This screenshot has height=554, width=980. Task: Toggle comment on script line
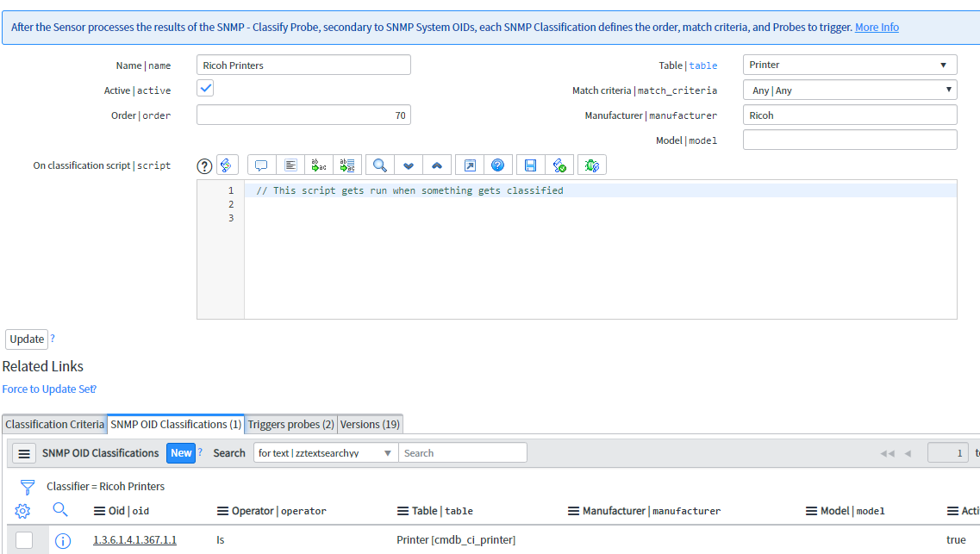(x=261, y=165)
